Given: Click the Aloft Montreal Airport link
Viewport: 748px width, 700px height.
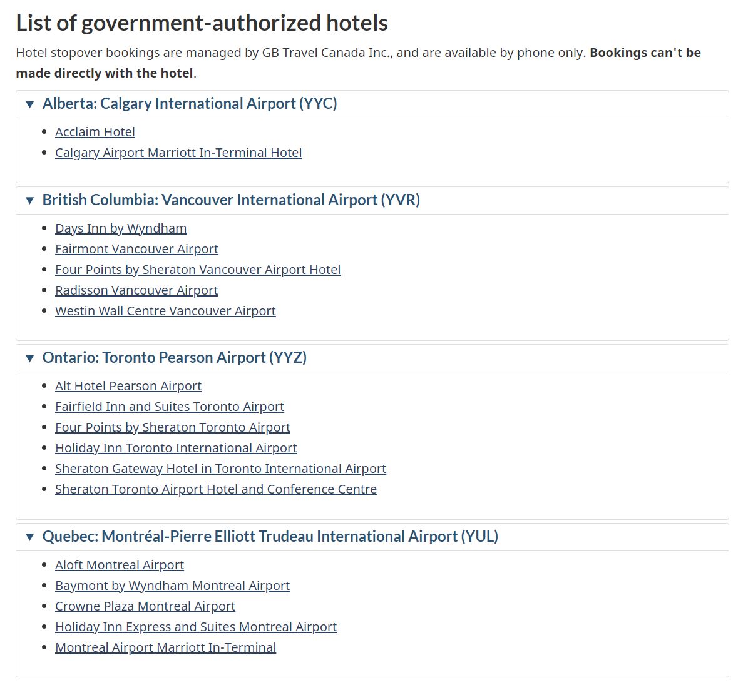Looking at the screenshot, I should point(120,565).
